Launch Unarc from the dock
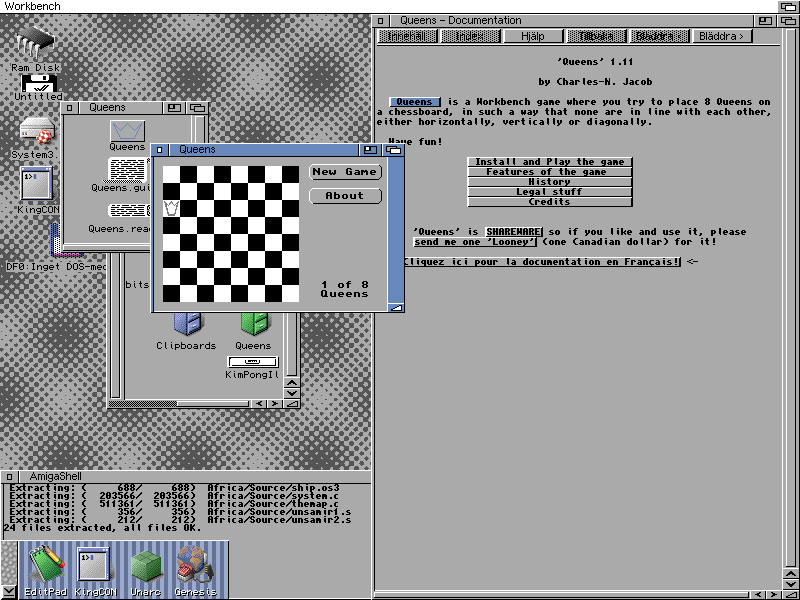The image size is (800, 600). coord(146,566)
